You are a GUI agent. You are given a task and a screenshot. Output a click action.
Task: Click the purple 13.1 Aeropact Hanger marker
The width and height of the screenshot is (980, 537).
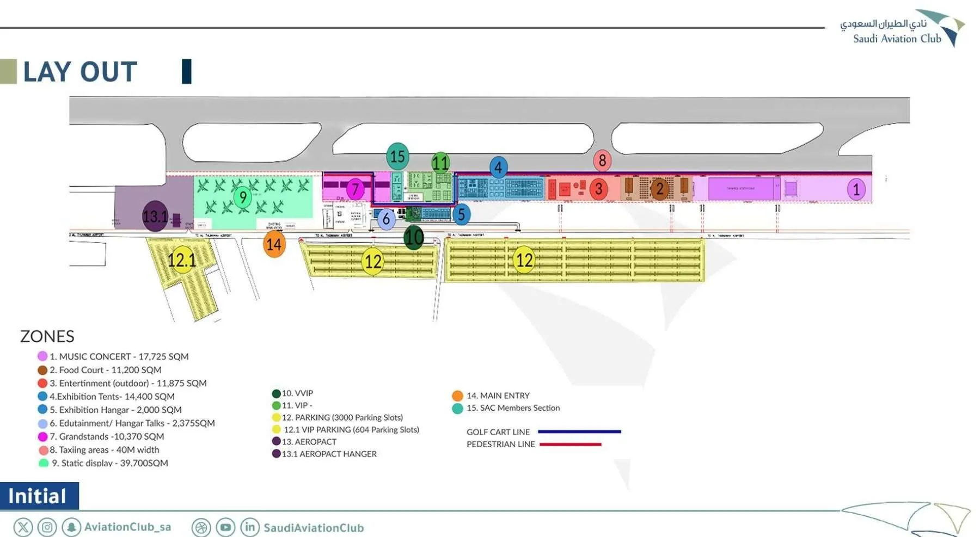coord(155,217)
